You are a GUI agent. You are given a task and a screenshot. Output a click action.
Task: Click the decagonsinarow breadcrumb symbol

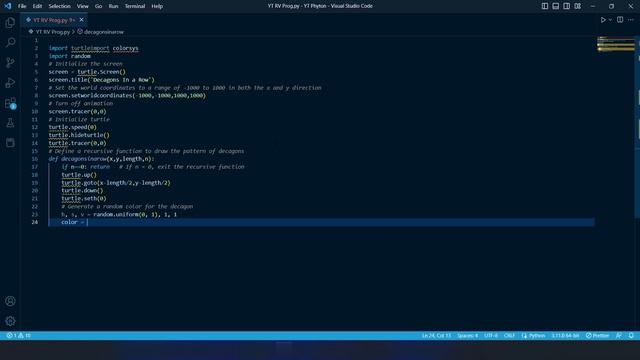point(104,31)
